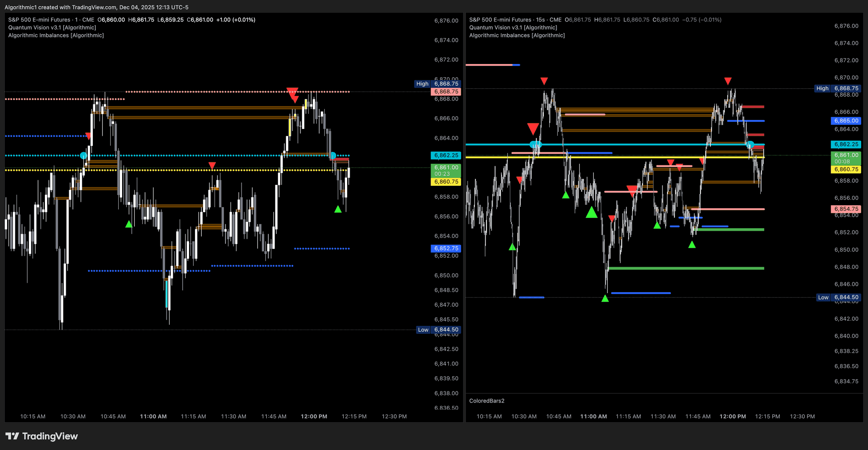Click the cyan circle marker after 12:05 PM in the 15s chart
This screenshot has height=450, width=868.
tap(750, 144)
